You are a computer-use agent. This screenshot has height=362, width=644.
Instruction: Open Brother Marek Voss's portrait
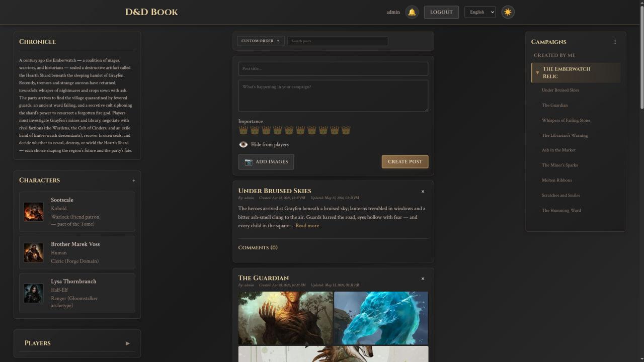pos(34,252)
